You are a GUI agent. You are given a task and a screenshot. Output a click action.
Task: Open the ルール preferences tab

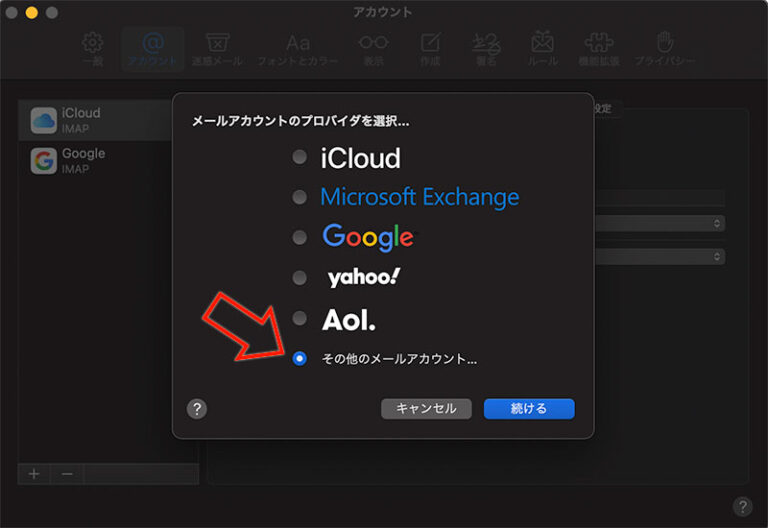[543, 49]
